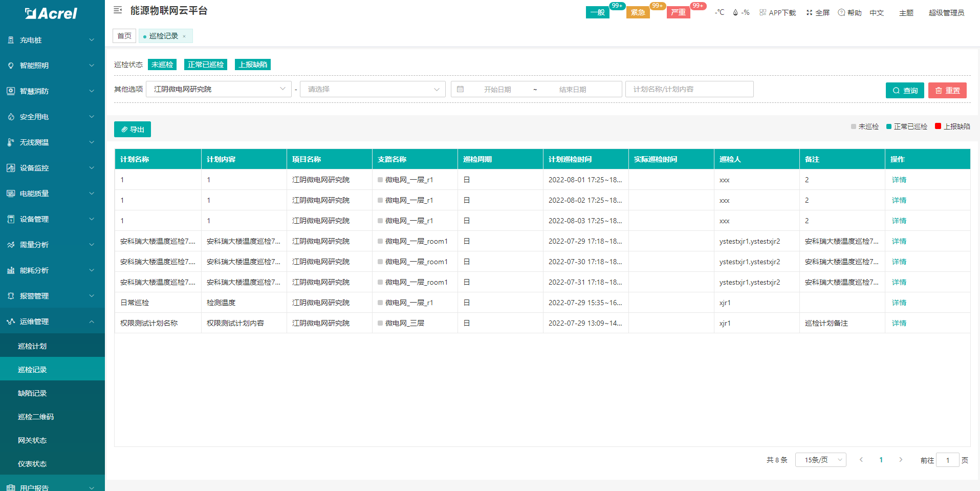Close the 巡检记录 tab
This screenshot has height=491, width=980.
pyautogui.click(x=184, y=36)
